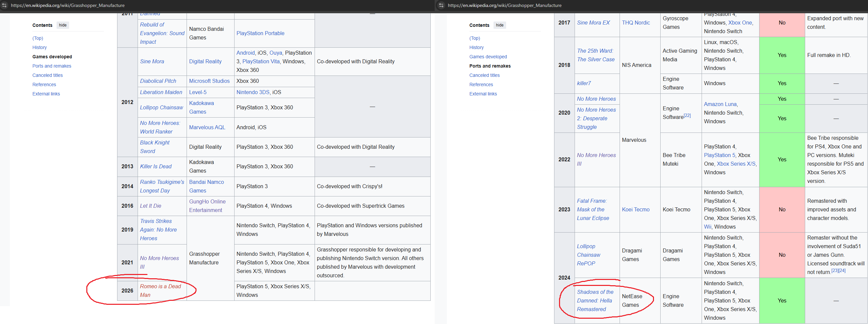Open Canceled titles in the right window contents
Screen dimensions: 868x324
485,75
